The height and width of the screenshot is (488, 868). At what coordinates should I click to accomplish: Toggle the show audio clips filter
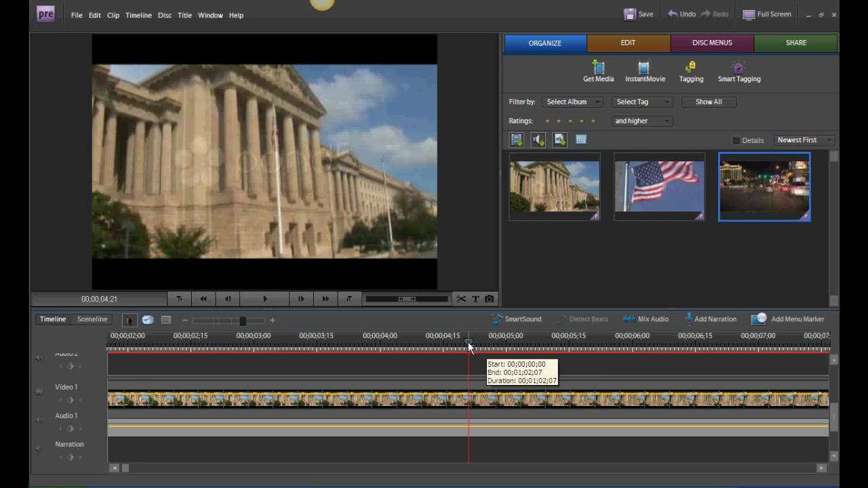tap(538, 140)
